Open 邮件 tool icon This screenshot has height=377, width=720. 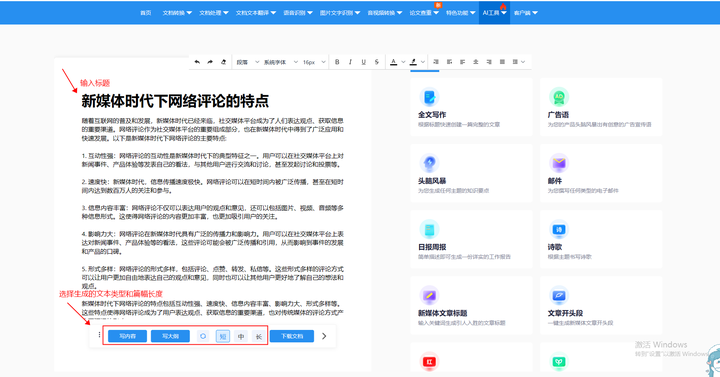(559, 163)
